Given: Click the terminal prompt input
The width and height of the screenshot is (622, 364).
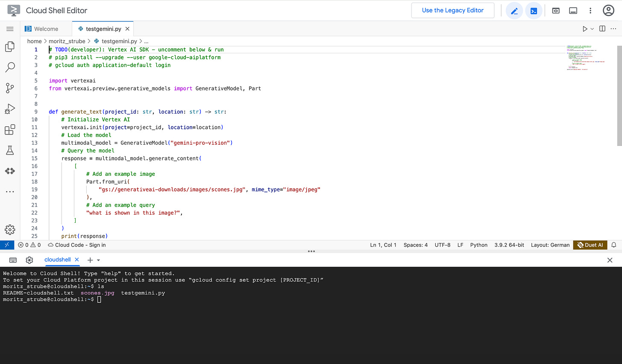Looking at the screenshot, I should (x=99, y=300).
